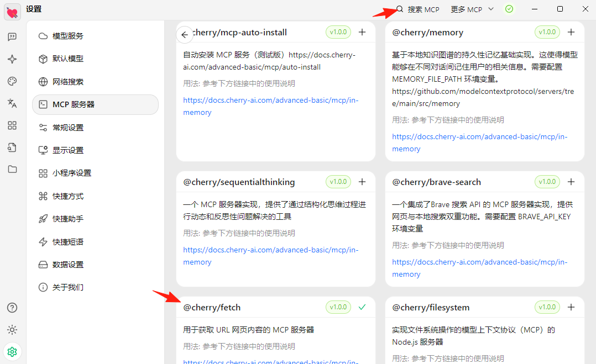This screenshot has width=596, height=364.
Task: Add the @cherry/memory server with plus
Action: click(x=571, y=32)
